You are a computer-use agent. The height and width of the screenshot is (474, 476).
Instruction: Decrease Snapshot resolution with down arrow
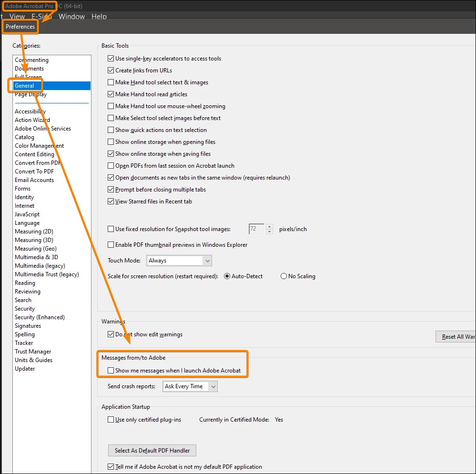click(x=269, y=232)
